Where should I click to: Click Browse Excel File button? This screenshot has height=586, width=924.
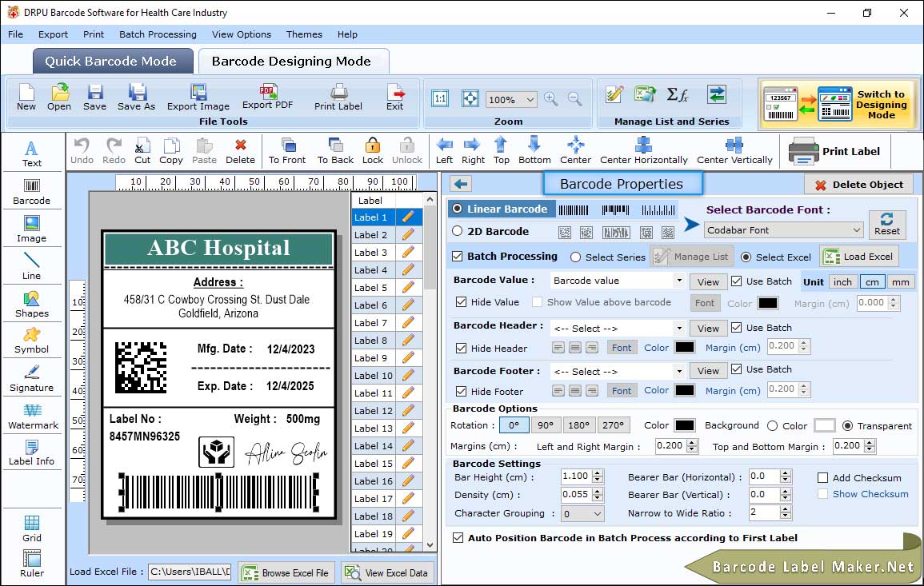coord(286,573)
